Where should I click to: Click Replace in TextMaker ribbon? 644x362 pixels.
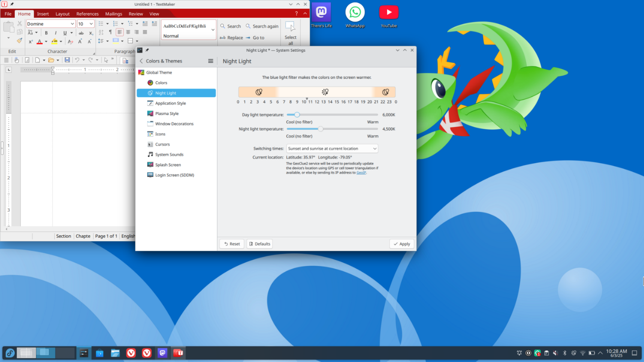(x=231, y=38)
